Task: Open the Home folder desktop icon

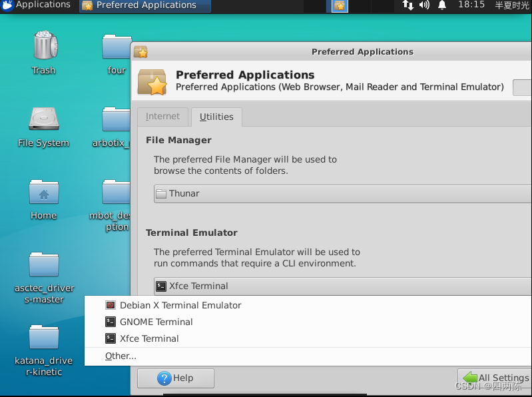Action: click(44, 192)
